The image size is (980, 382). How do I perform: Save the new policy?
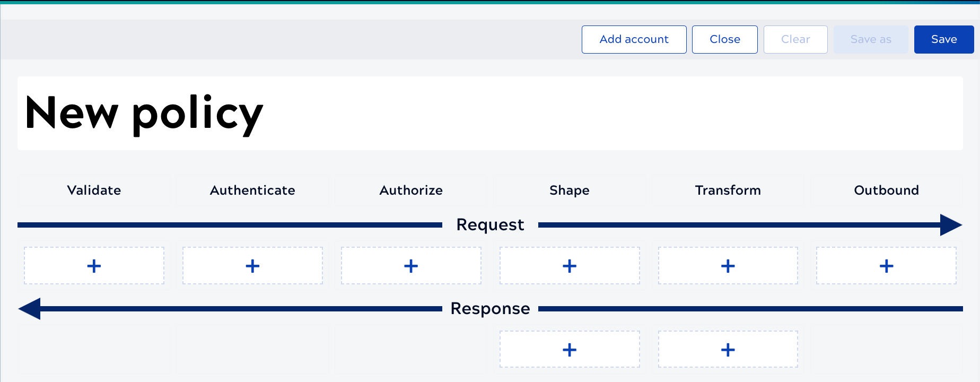point(943,39)
